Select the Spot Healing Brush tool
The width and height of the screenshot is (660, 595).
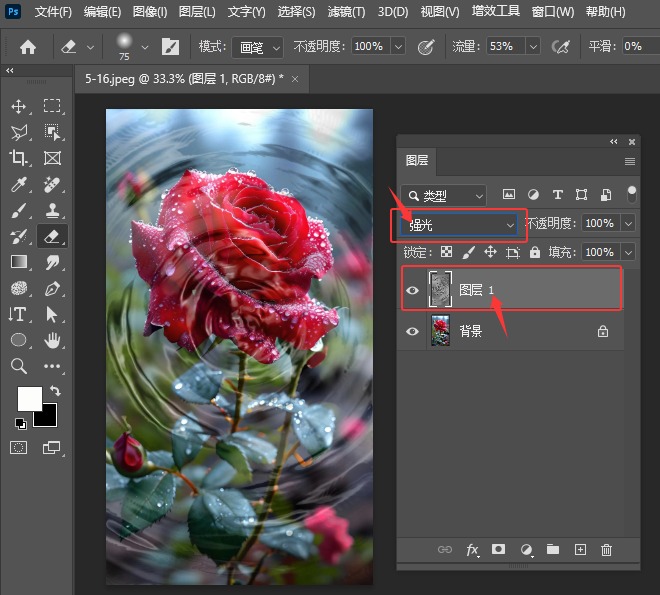[x=52, y=184]
